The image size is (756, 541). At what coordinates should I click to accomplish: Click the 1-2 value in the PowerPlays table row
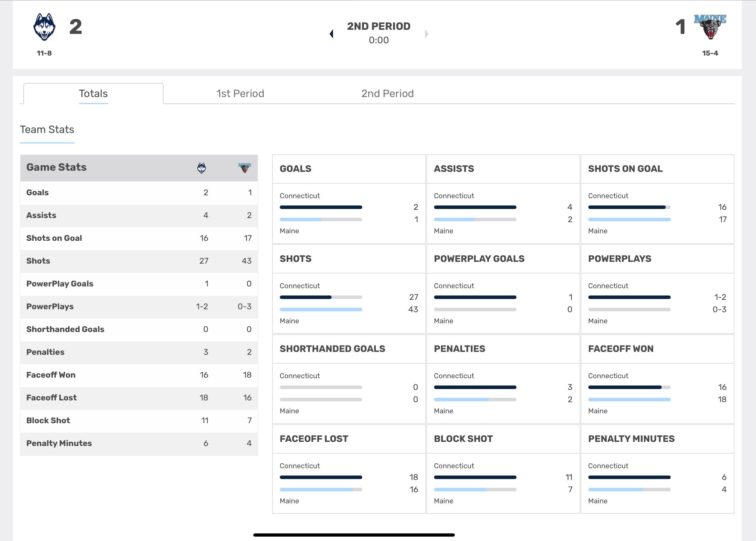[202, 307]
